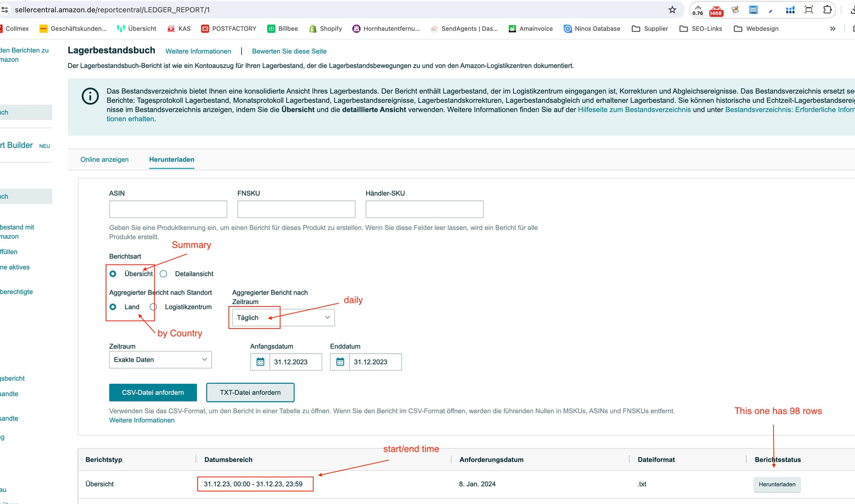Select the Detailansicht radio button
This screenshot has width=855, height=504.
coord(163,274)
